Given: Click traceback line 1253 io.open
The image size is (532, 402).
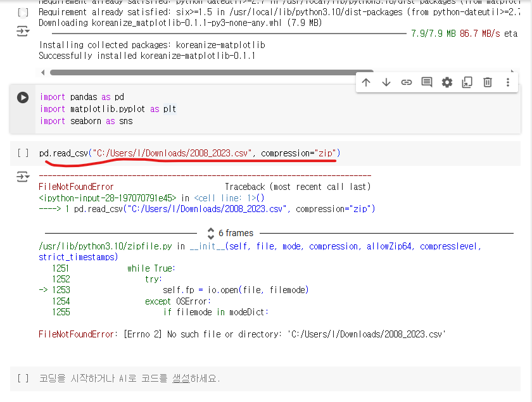Looking at the screenshot, I should coord(174,290).
